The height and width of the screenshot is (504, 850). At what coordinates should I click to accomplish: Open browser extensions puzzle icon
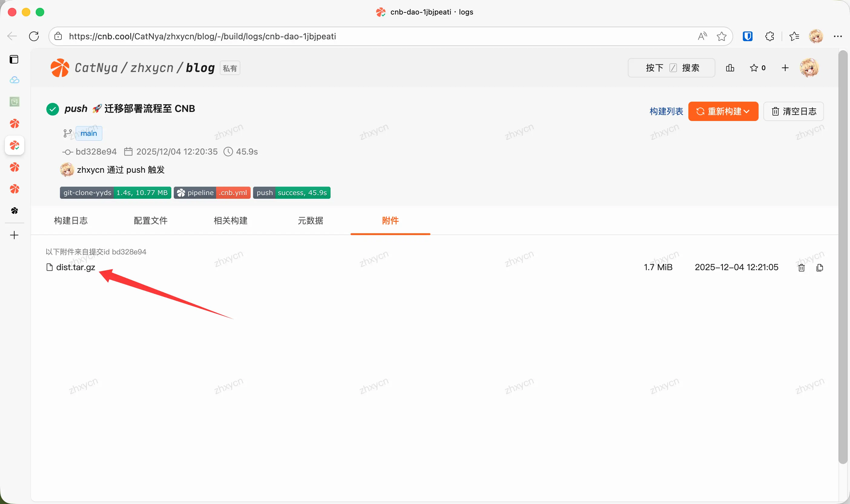769,36
